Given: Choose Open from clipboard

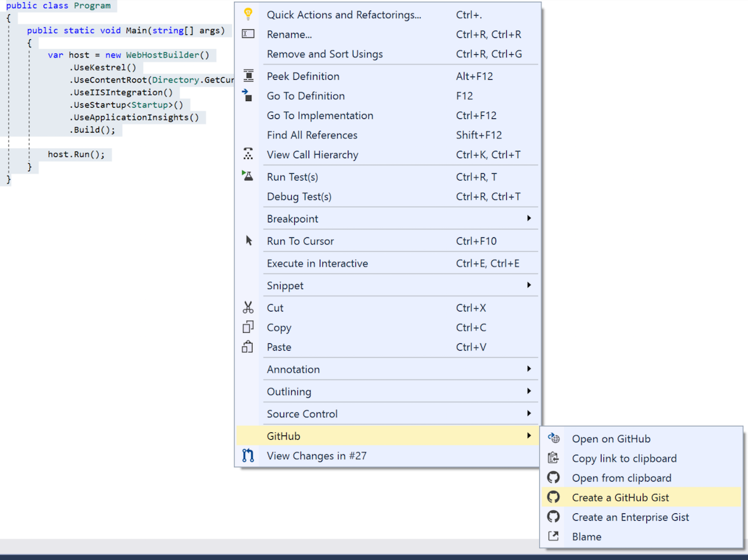Looking at the screenshot, I should point(641,478).
